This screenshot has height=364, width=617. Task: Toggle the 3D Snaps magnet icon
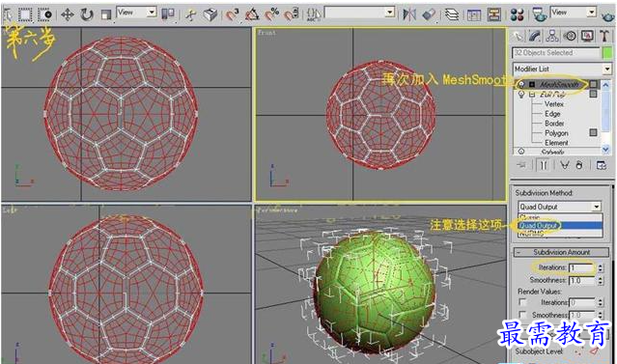pyautogui.click(x=233, y=14)
